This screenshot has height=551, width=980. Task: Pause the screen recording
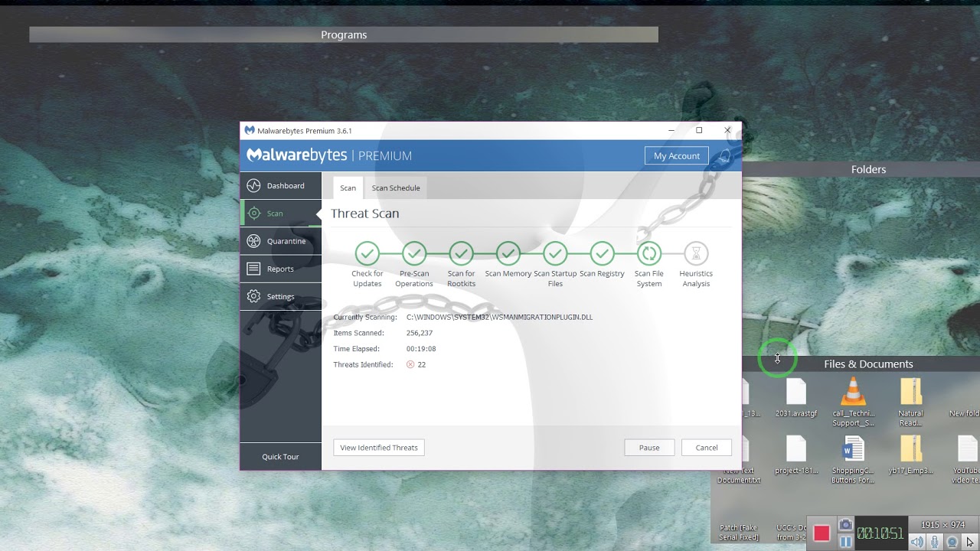click(845, 542)
